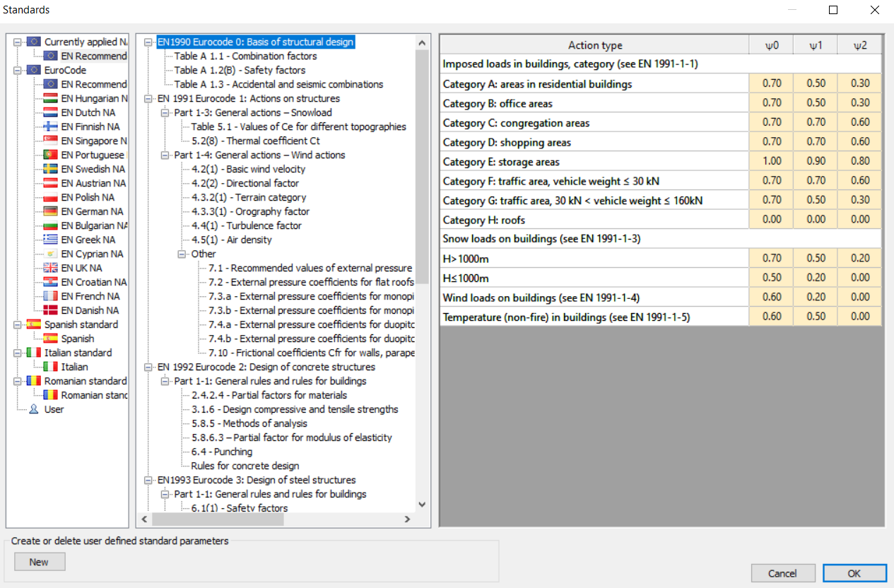Collapse EN1990 Eurocode 0 node

coord(148,42)
